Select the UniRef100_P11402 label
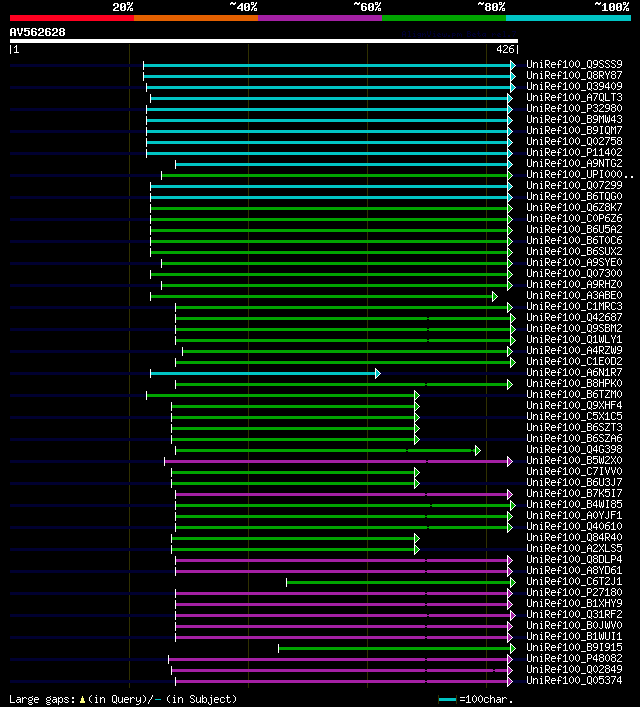This screenshot has height=707, width=640. tap(574, 152)
